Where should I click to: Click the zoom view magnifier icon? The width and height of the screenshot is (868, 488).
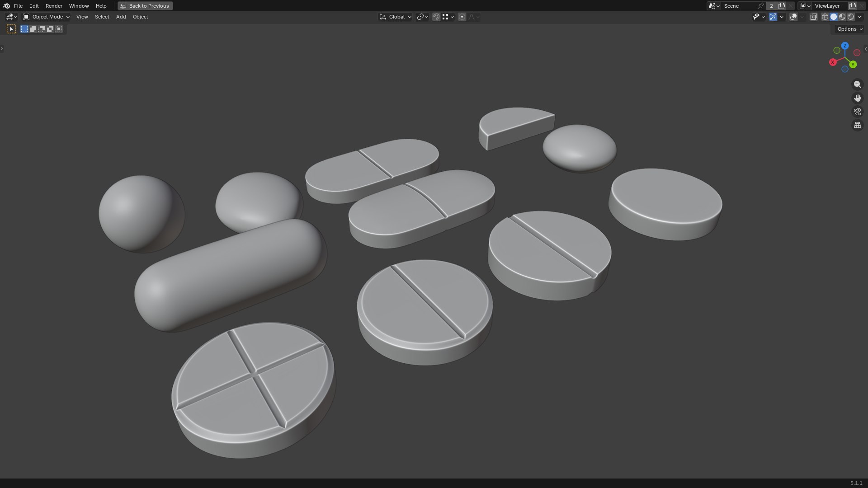coord(858,84)
